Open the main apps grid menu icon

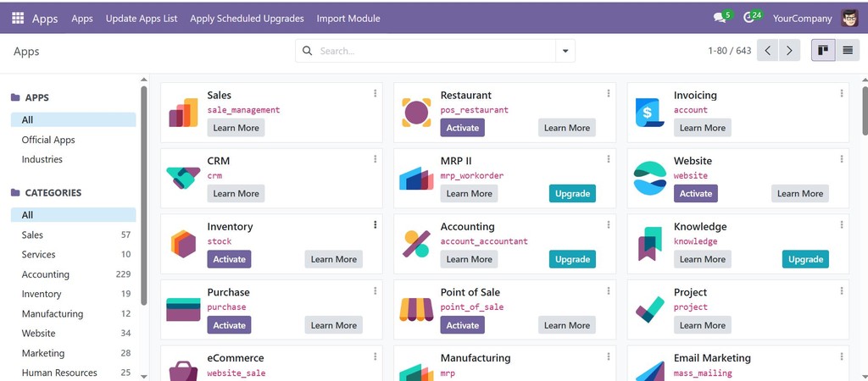[x=18, y=19]
